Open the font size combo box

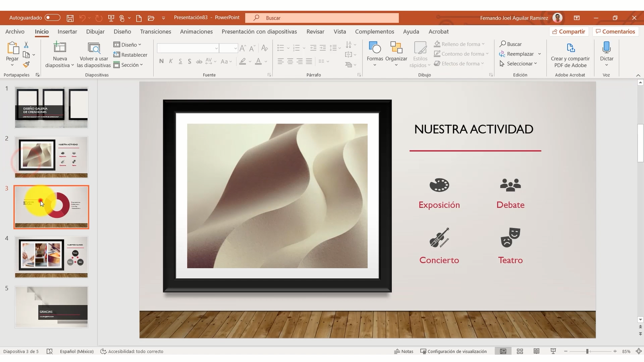click(229, 48)
